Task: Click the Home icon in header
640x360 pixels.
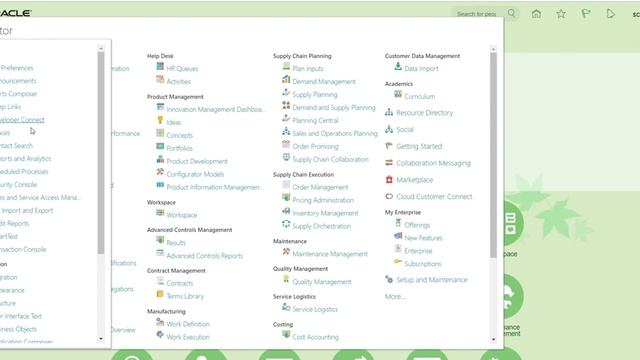Action: (536, 14)
